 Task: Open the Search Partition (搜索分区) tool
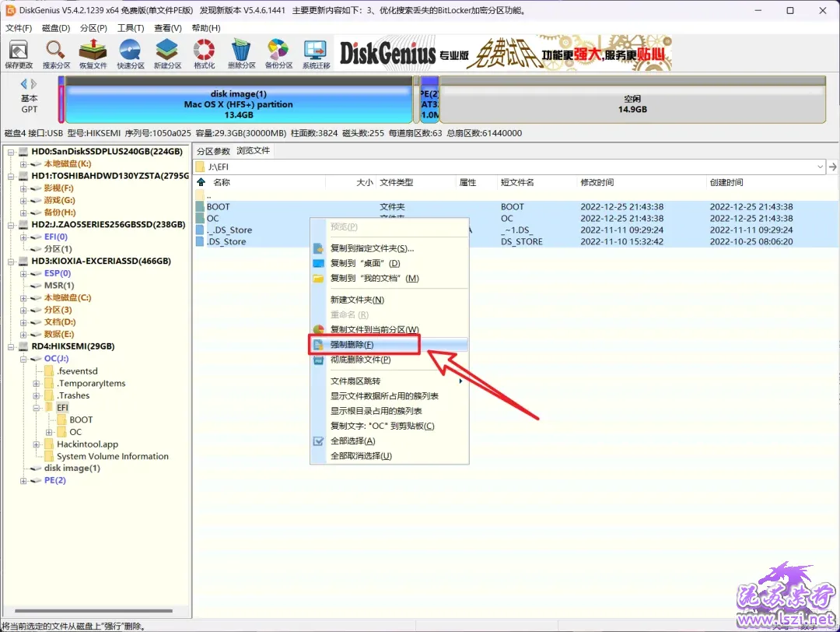[56, 54]
